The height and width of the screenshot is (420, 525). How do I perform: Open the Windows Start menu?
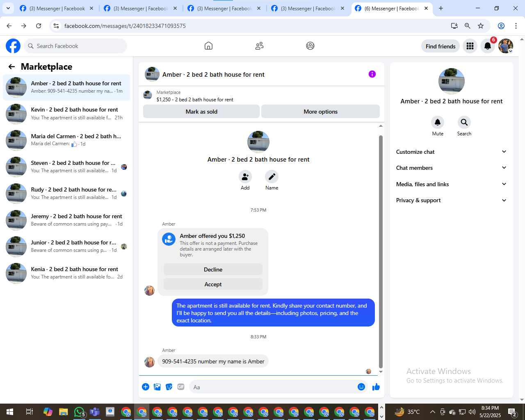(9, 412)
